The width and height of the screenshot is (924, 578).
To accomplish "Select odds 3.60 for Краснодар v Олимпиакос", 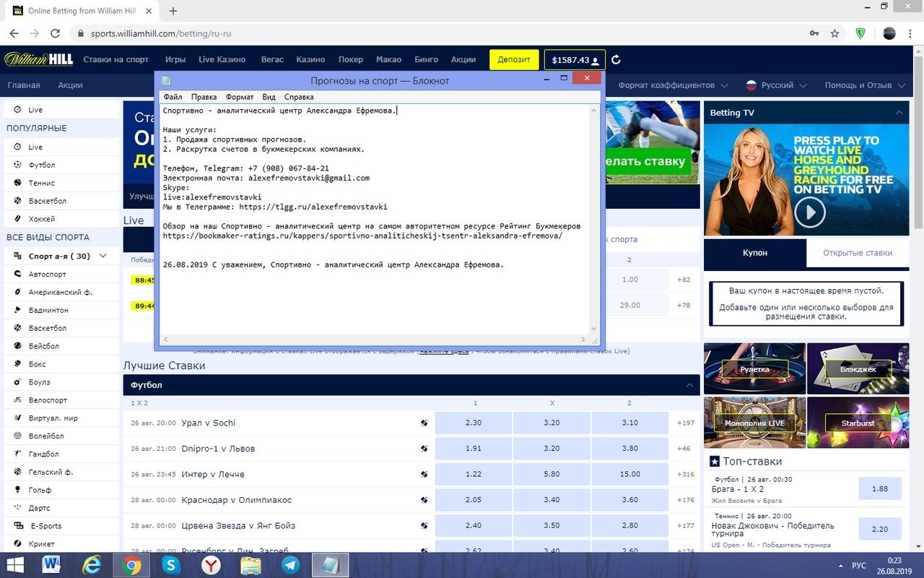I will (629, 500).
